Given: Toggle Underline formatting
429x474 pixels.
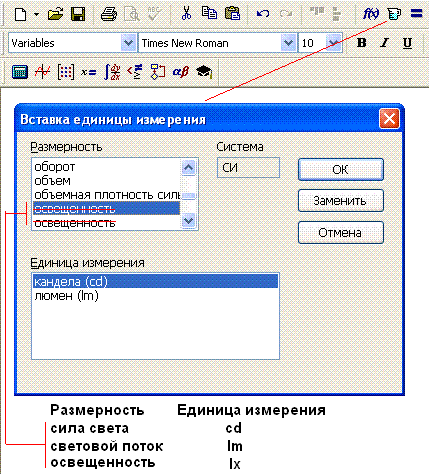Looking at the screenshot, I should [x=407, y=43].
